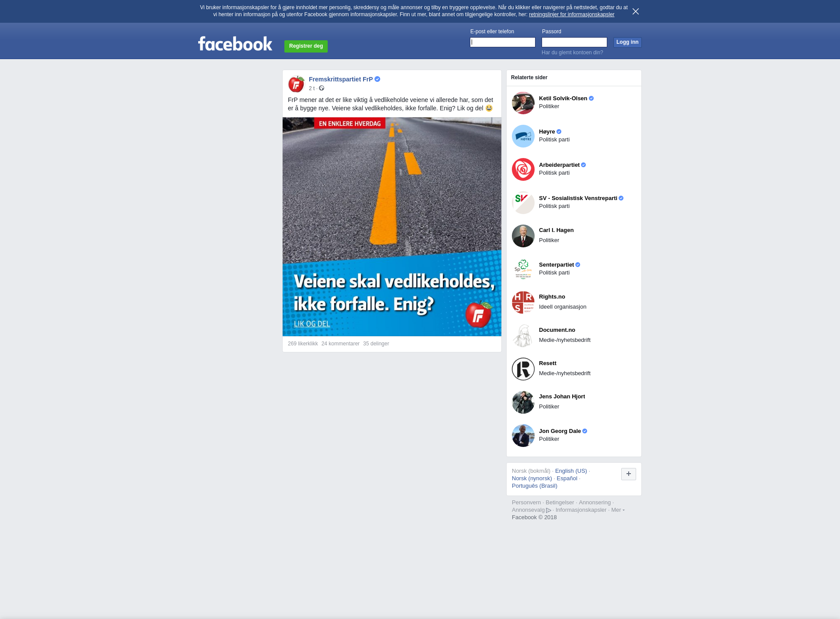
Task: Open Resett page name link
Action: 548,363
